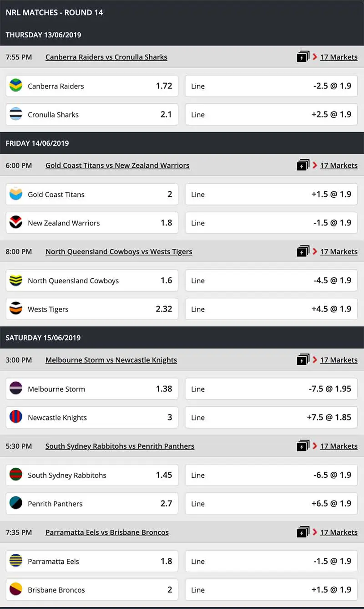
Task: Select Newcastle Knights head-to-head odds of 3
Action: click(91, 417)
